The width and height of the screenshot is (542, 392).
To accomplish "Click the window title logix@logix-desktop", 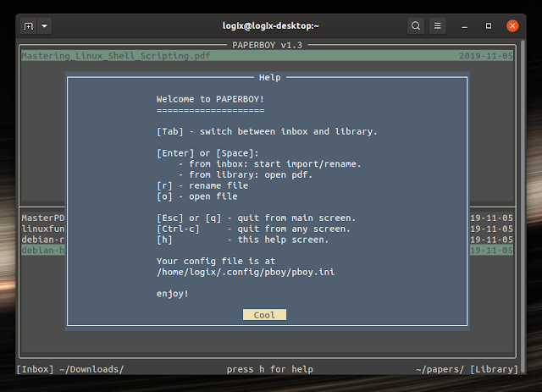I will point(271,26).
